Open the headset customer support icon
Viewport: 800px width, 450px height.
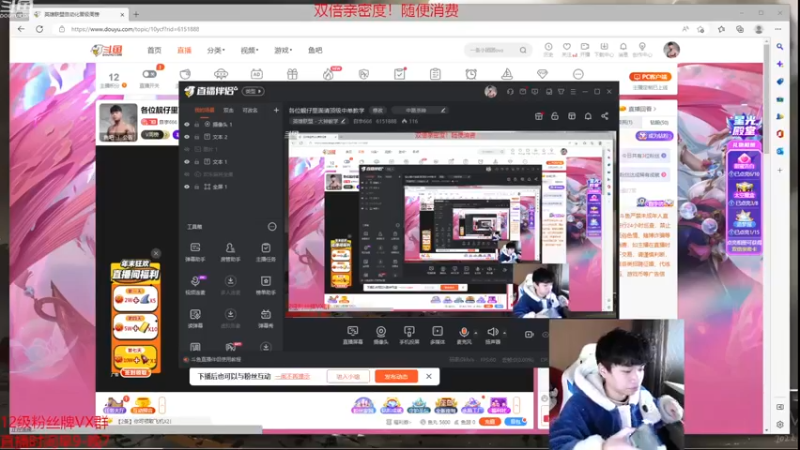click(510, 92)
